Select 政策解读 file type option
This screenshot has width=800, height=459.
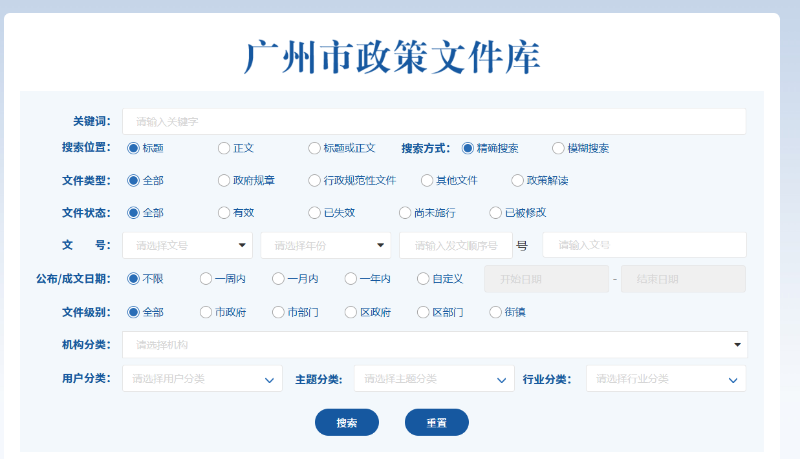pyautogui.click(x=517, y=181)
